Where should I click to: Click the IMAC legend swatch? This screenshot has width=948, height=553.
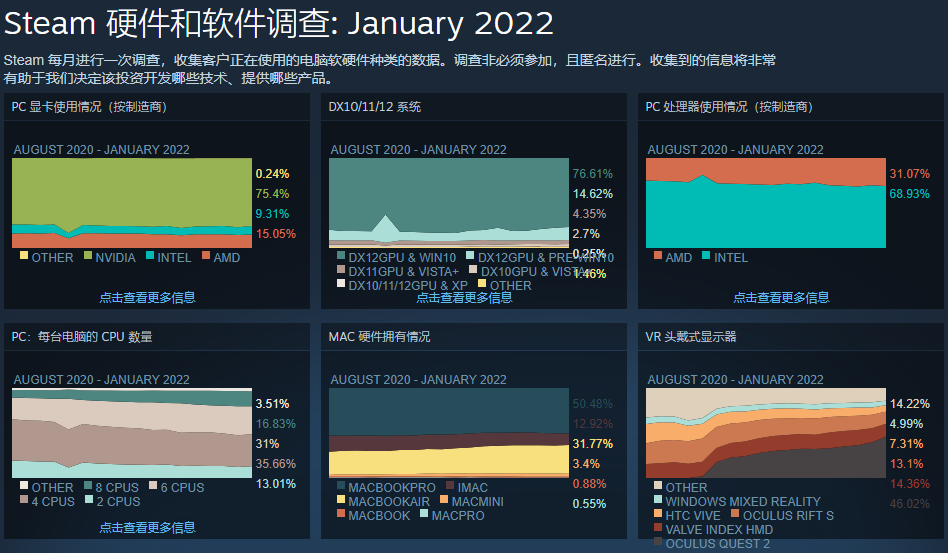tap(450, 485)
